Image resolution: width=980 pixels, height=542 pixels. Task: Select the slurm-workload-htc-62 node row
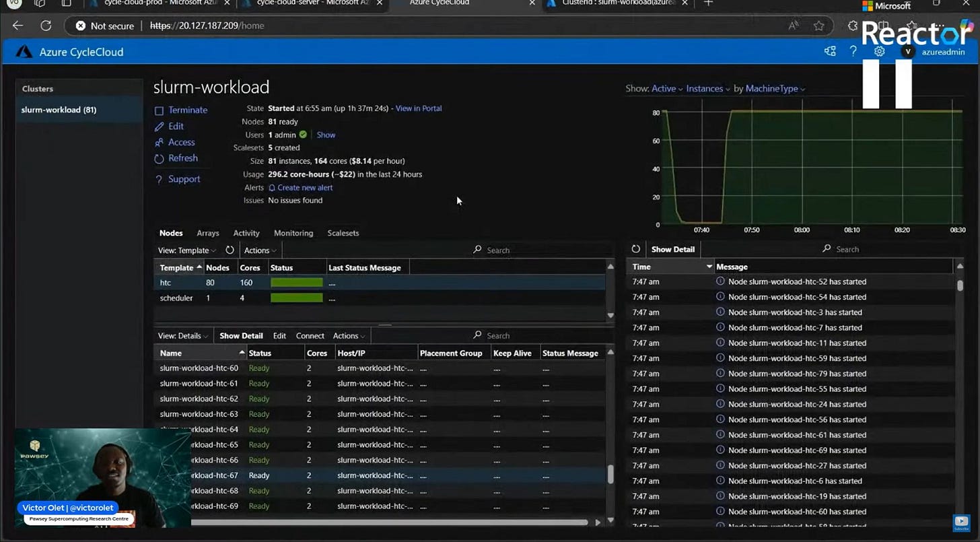tap(379, 399)
